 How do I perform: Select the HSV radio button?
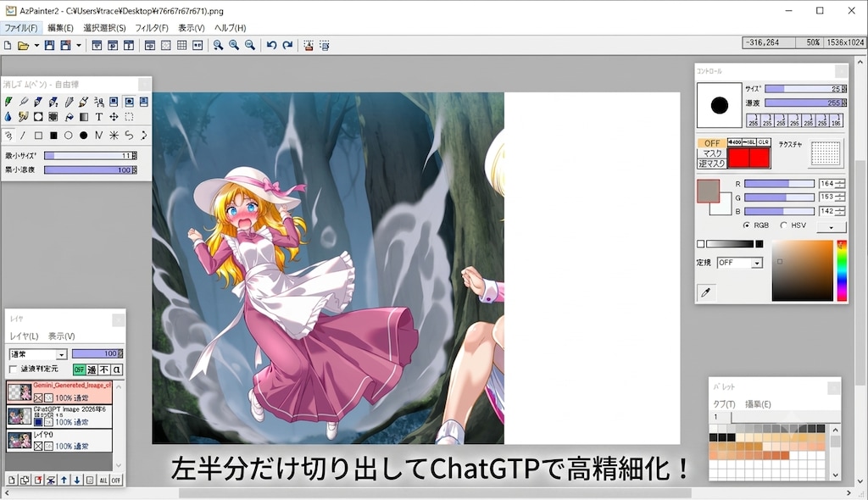783,225
